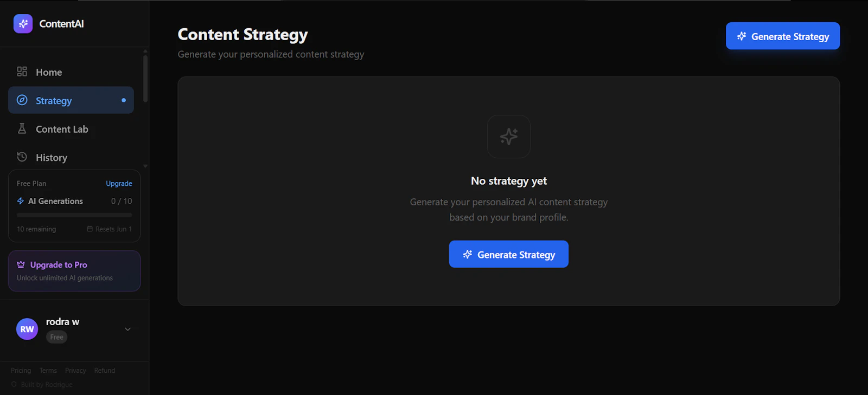Click the Strategy compass icon

(22, 100)
